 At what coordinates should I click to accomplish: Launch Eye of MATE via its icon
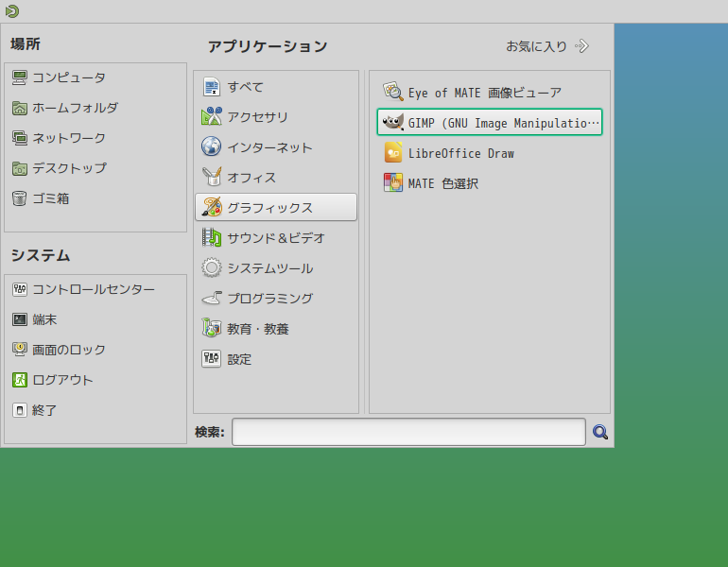392,92
